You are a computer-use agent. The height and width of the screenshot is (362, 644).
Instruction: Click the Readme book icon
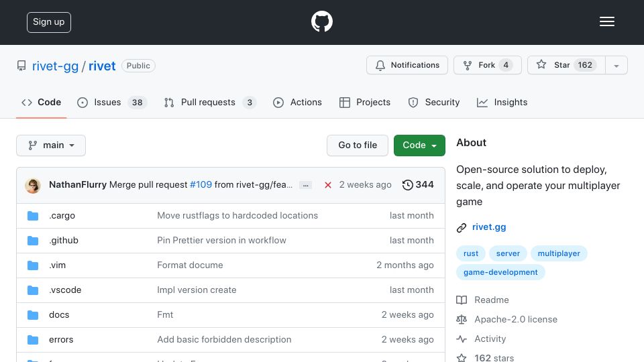(462, 300)
